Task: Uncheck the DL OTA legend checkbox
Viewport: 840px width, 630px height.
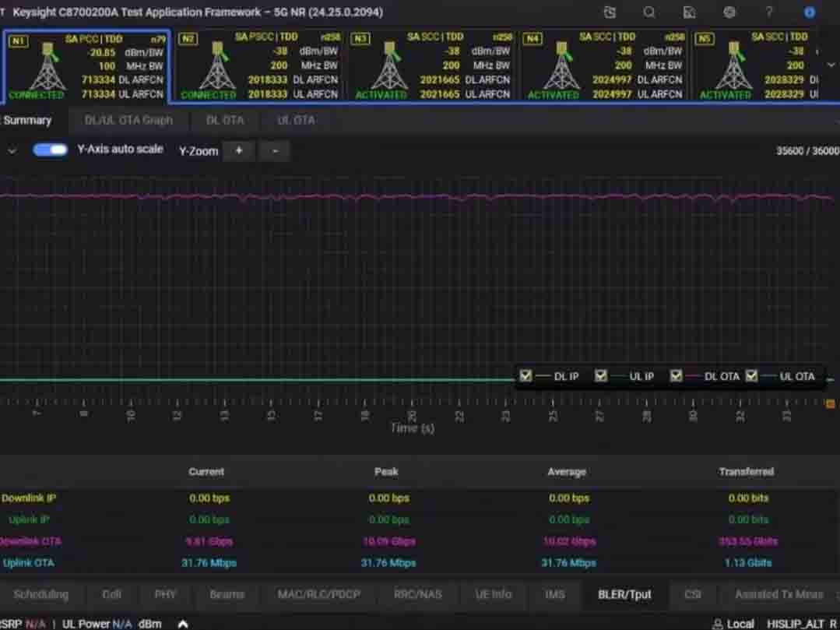Action: pyautogui.click(x=676, y=376)
